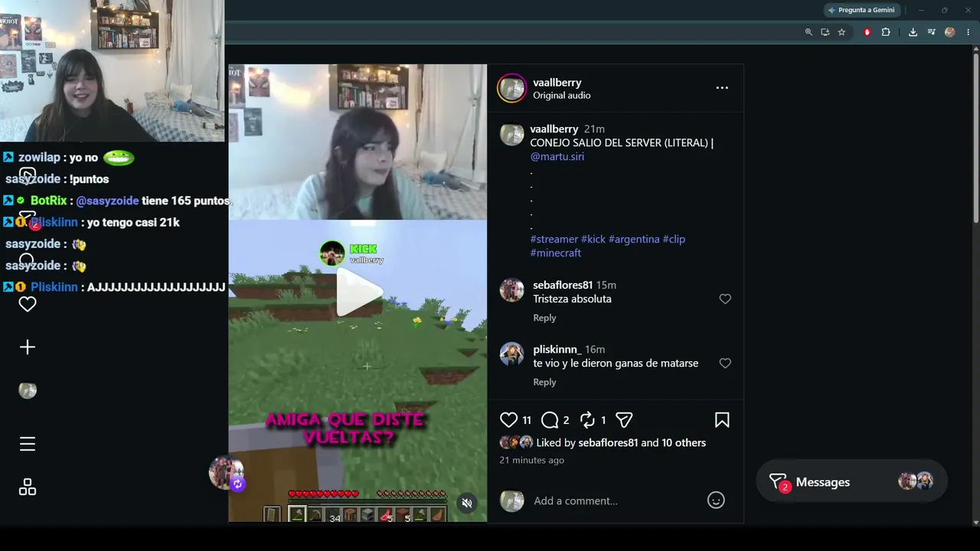This screenshot has height=551, width=980.
Task: Click the 'Tristeza absoluta' comment text
Action: (573, 299)
